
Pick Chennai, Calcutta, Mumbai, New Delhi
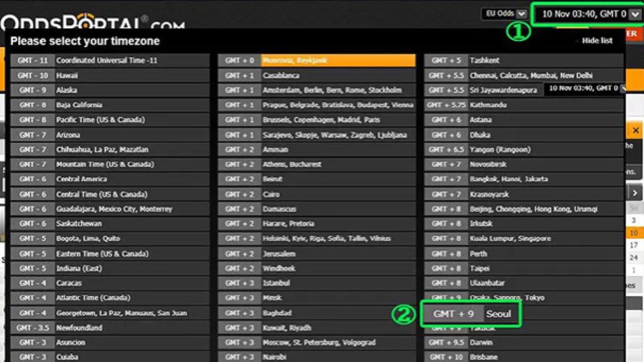click(x=524, y=76)
